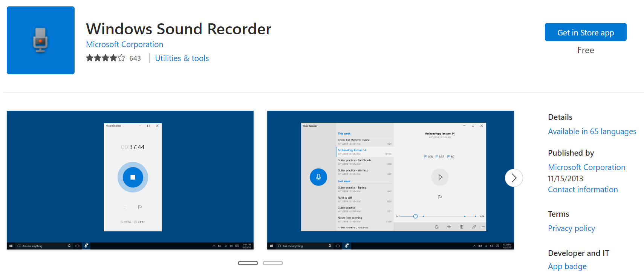Open the recording timer screenshot thumbnail
This screenshot has width=644, height=274.
point(130,180)
